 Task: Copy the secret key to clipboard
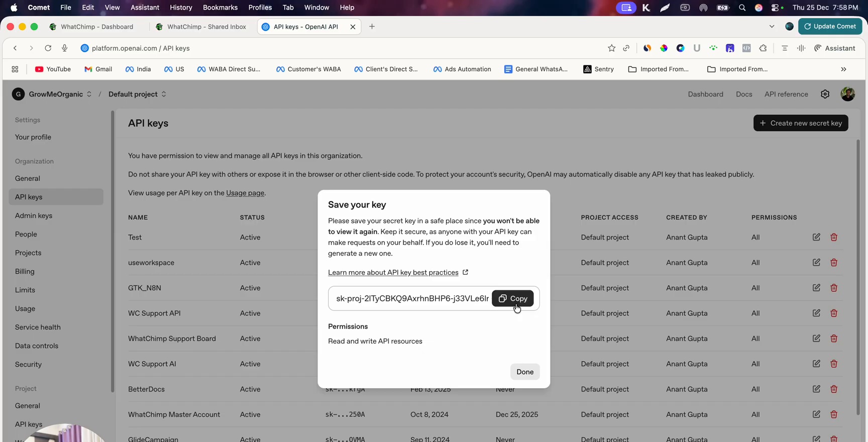coord(512,298)
